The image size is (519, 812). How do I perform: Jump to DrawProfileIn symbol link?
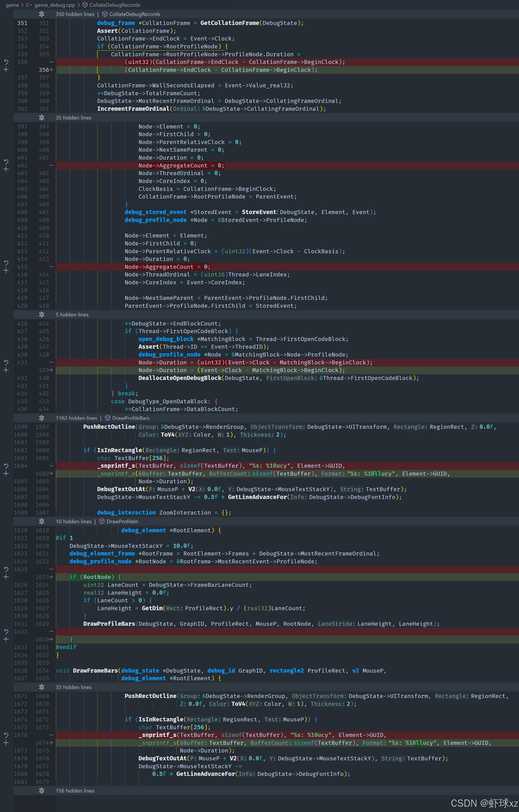122,522
